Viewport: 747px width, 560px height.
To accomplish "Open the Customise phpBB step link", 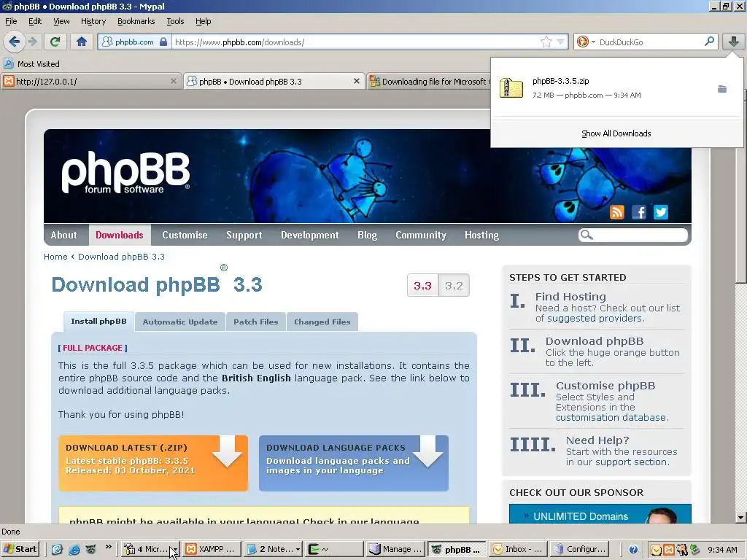I will click(x=605, y=386).
